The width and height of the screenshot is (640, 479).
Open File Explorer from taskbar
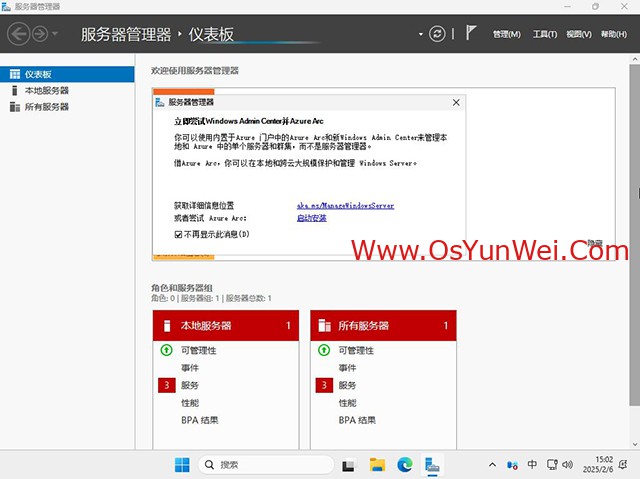377,465
